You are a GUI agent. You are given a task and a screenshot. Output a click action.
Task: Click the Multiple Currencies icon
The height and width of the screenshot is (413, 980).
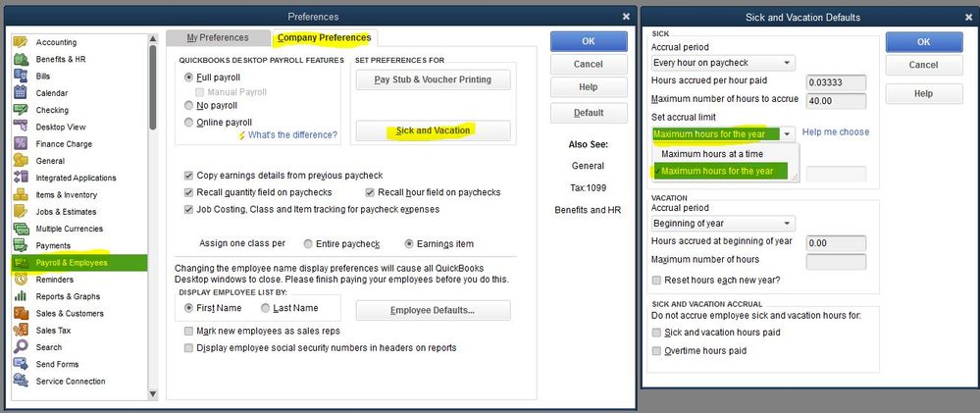click(x=21, y=228)
